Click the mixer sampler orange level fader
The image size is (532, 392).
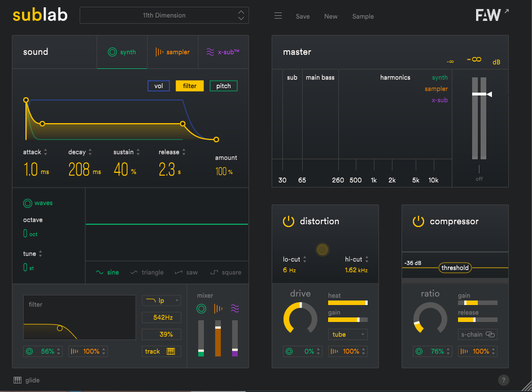point(218,338)
